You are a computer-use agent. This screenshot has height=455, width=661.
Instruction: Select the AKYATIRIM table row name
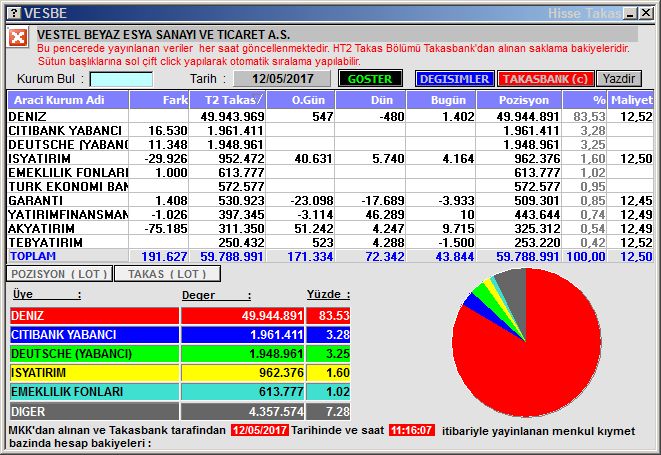pos(41,229)
